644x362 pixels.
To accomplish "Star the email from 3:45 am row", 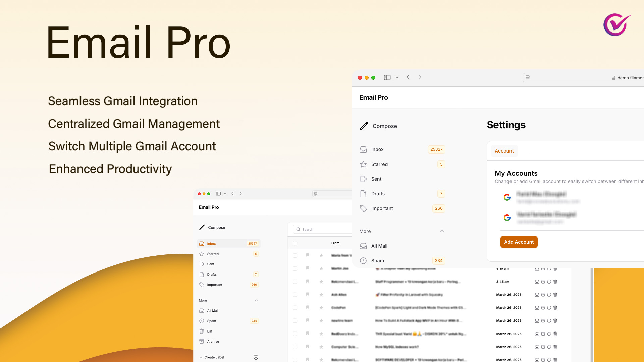I will pyautogui.click(x=321, y=282).
